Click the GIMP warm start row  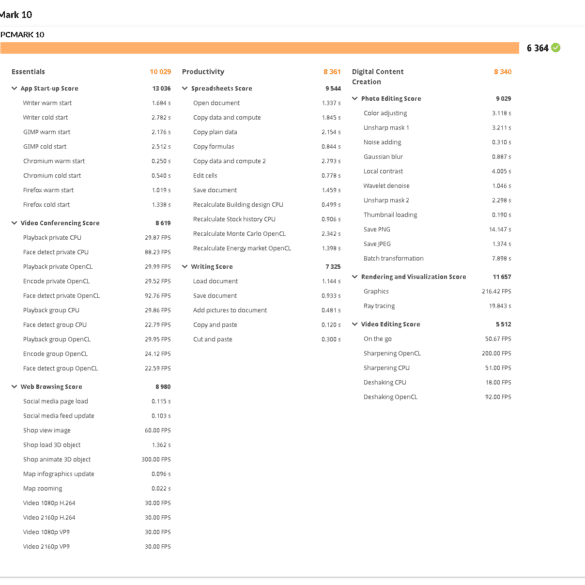click(x=97, y=132)
